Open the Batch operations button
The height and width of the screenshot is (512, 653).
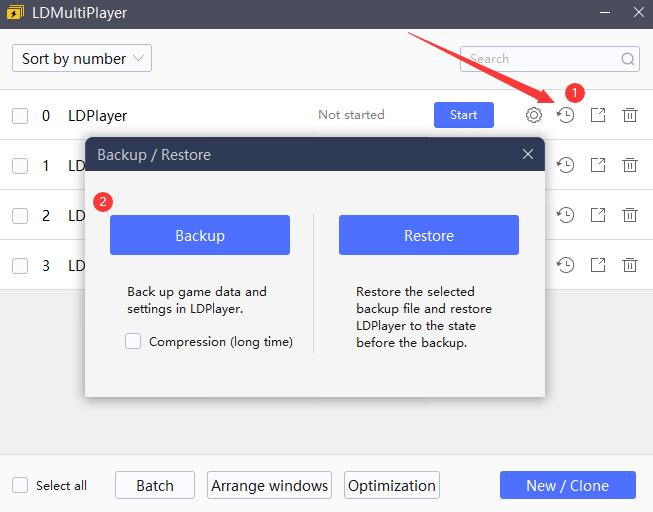pos(155,485)
